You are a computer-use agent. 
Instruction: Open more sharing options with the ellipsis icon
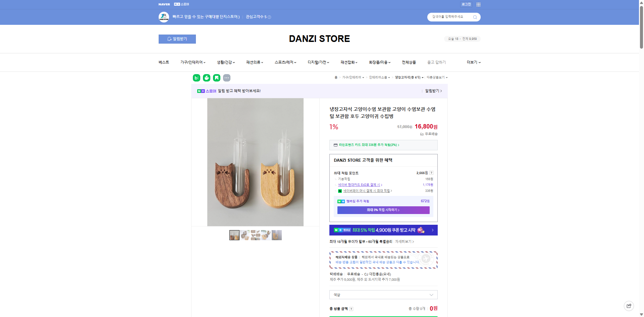227,77
